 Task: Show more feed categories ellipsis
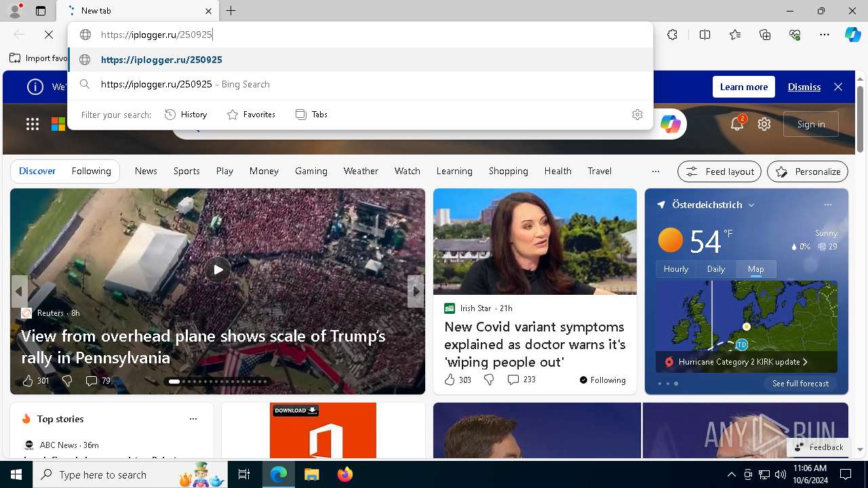(655, 171)
